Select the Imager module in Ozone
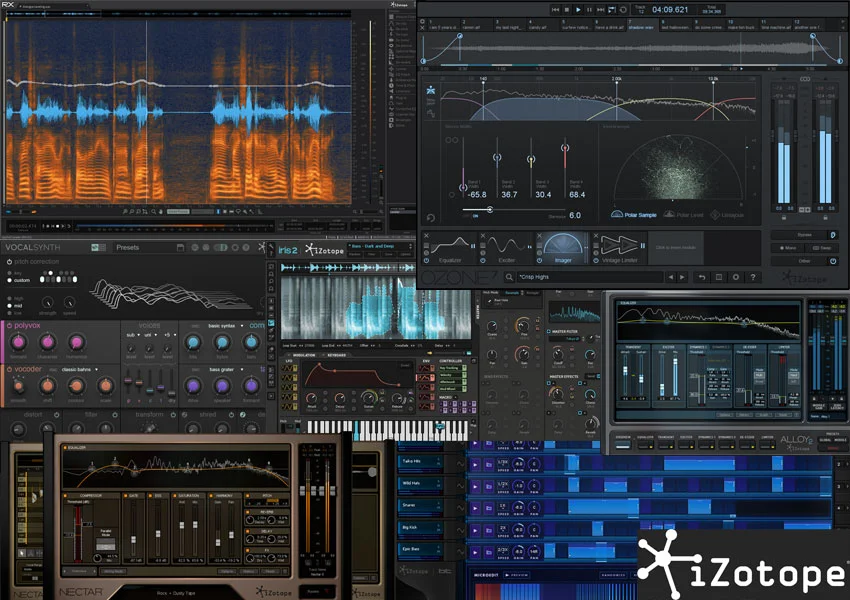Viewport: 850px width, 600px height. tap(563, 248)
